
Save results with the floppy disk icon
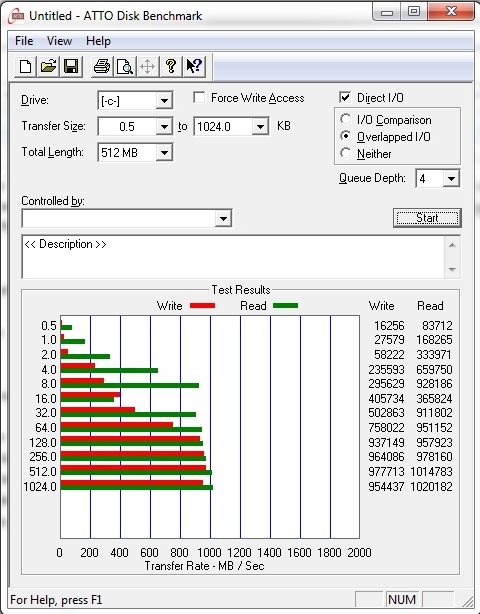point(71,66)
